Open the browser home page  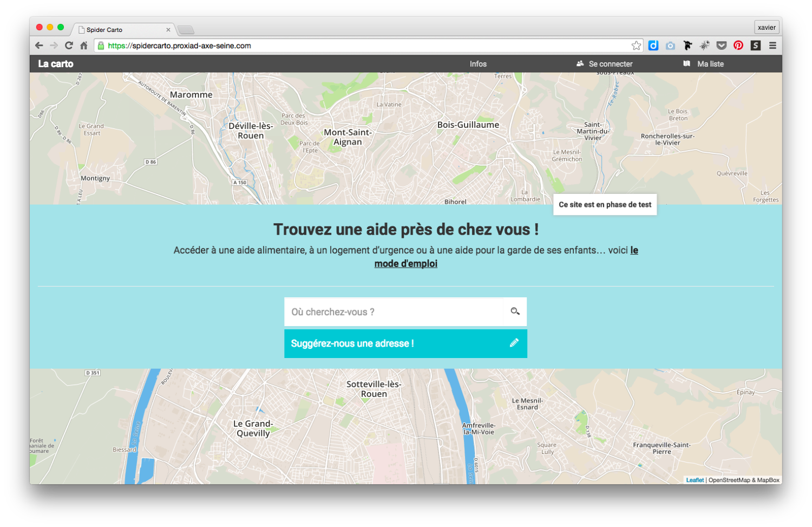[x=84, y=45]
